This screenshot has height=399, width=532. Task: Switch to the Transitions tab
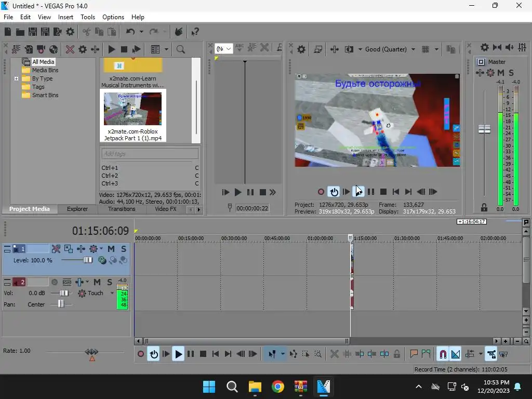(122, 209)
